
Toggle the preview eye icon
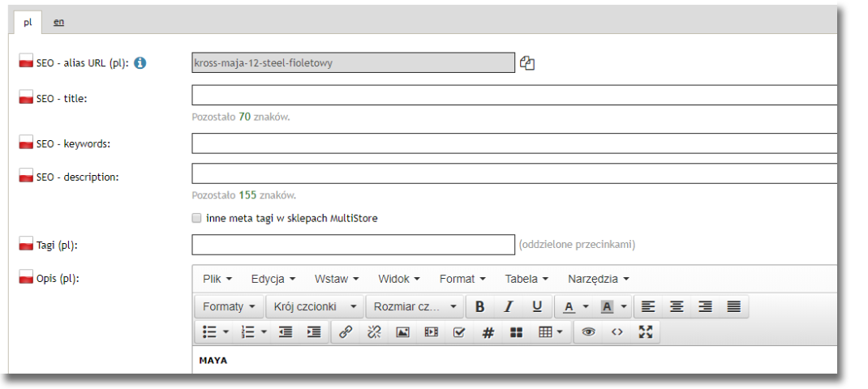point(589,332)
